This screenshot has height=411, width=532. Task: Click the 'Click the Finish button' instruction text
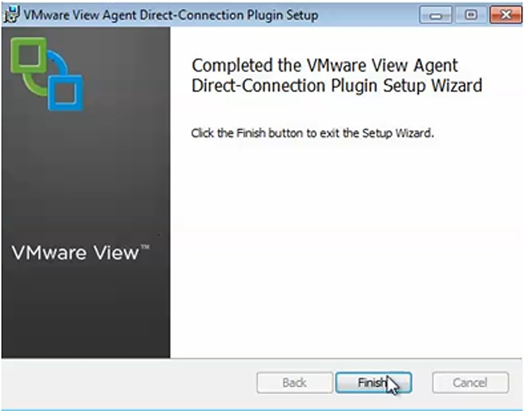(x=312, y=132)
